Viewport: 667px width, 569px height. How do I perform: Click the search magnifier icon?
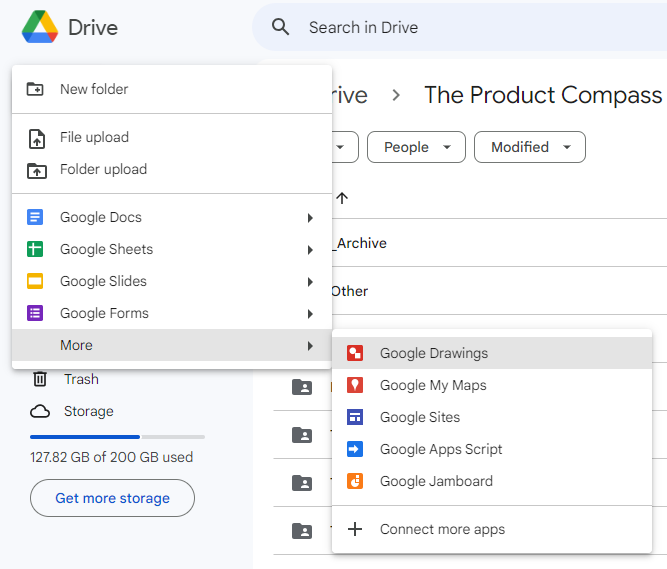tap(280, 27)
